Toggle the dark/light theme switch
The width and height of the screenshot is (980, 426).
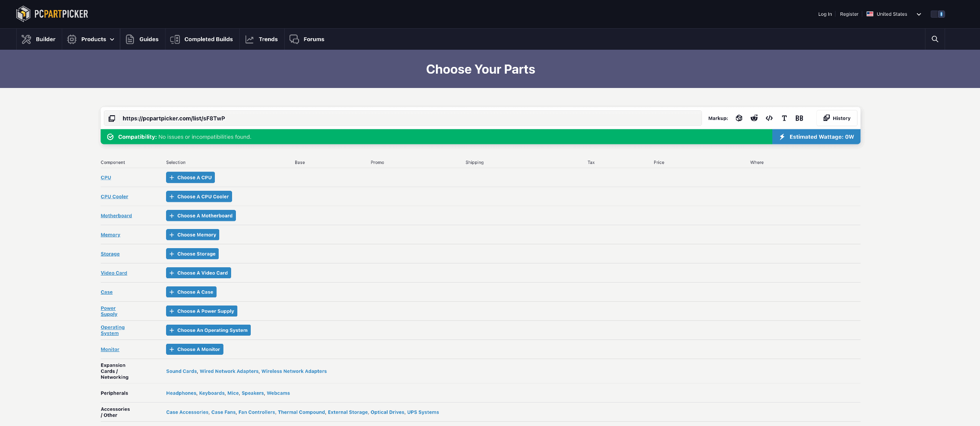(937, 14)
